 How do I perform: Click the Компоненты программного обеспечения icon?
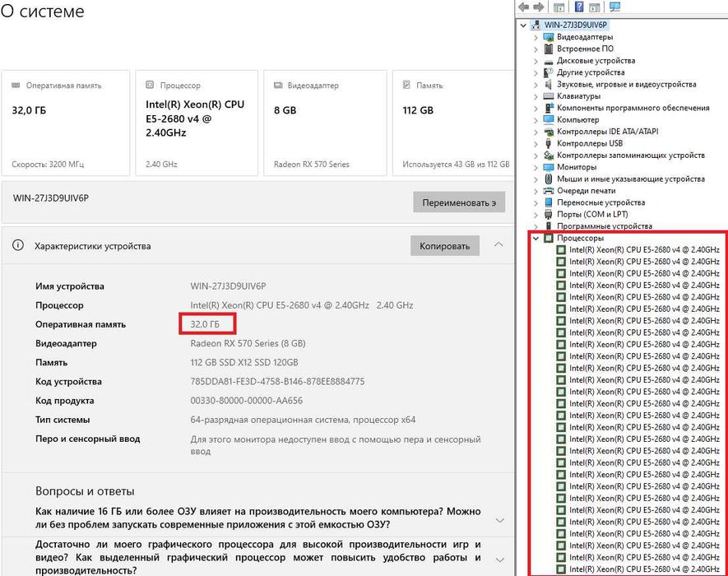549,108
